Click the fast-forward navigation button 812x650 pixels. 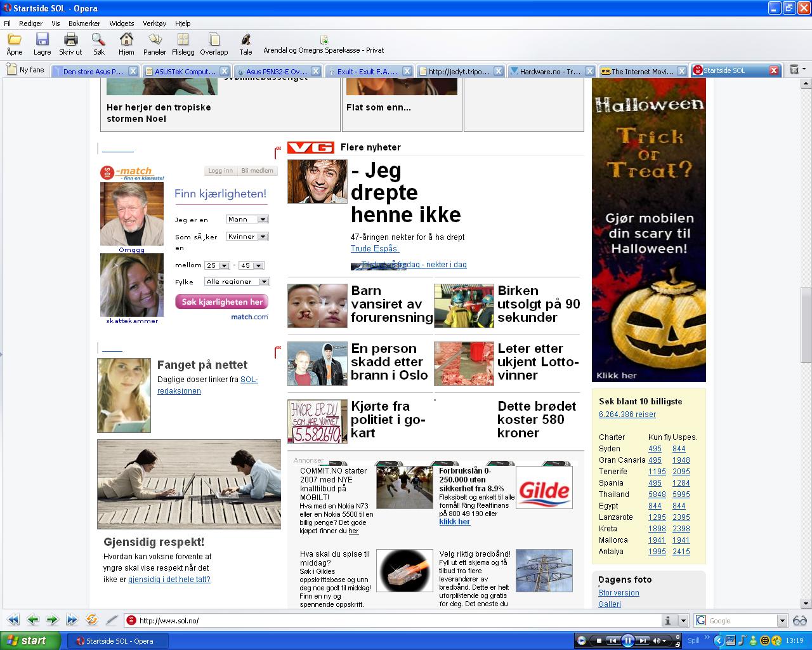click(72, 620)
